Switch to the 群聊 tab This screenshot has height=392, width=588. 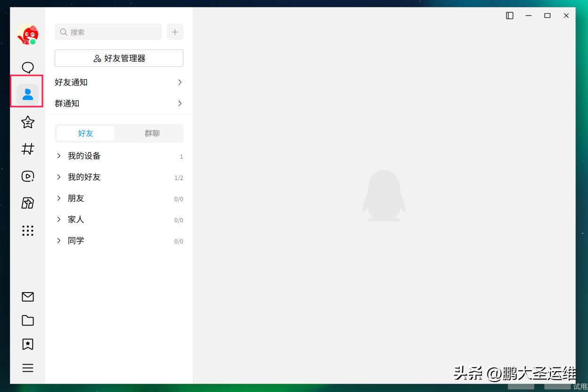tap(152, 133)
